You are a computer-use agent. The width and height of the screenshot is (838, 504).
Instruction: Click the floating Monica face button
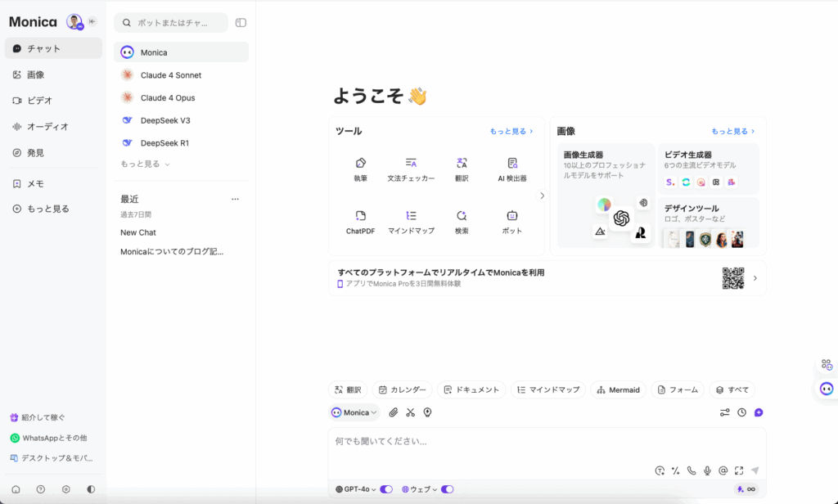click(827, 389)
